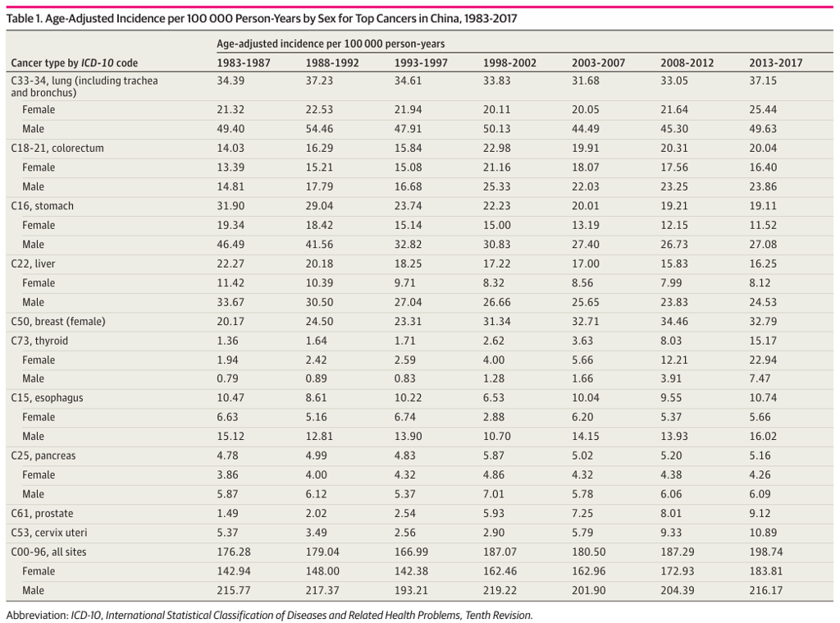Select the C00-96, all sites row label
This screenshot has height=623, width=840.
[48, 552]
